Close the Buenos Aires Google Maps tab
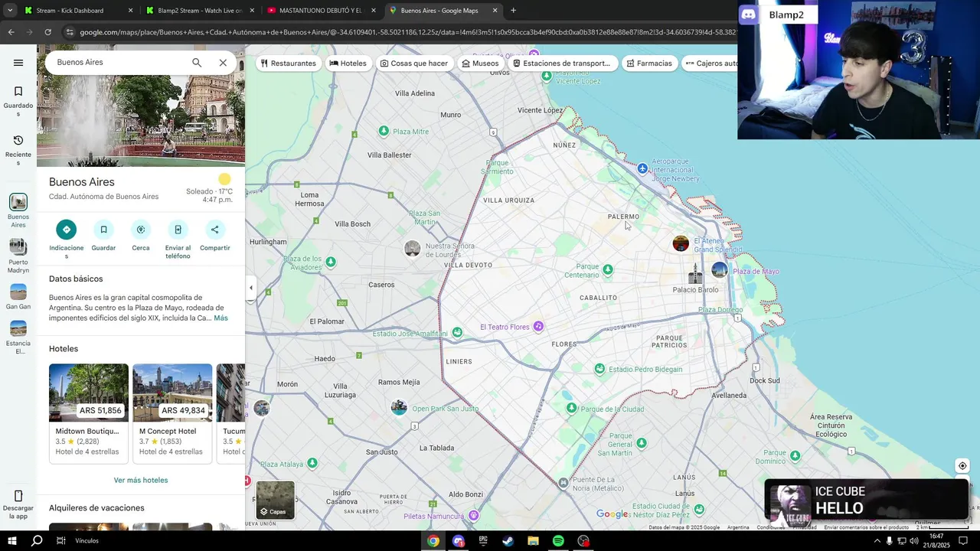This screenshot has height=551, width=980. (495, 11)
